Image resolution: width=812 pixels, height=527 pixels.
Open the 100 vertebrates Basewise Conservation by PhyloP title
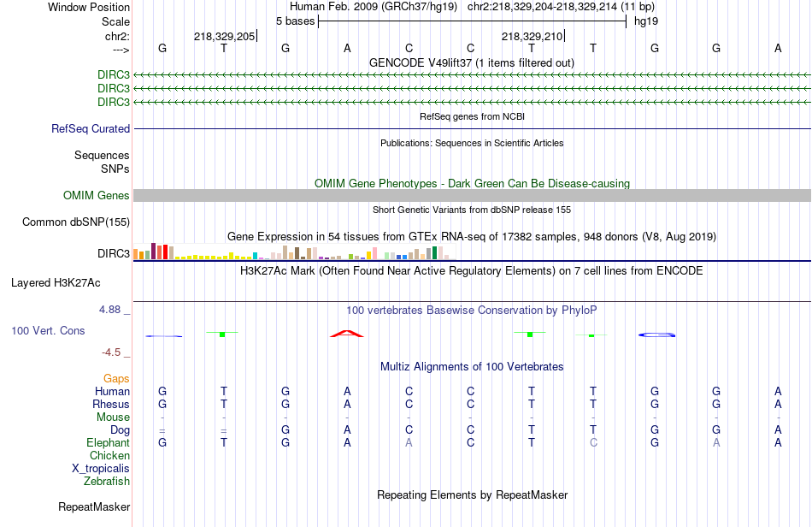click(472, 310)
